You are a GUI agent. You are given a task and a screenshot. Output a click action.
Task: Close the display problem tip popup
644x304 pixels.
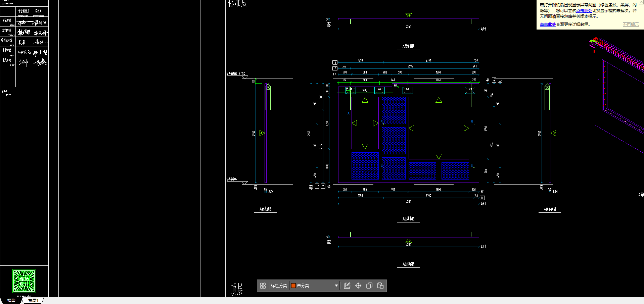click(641, 2)
